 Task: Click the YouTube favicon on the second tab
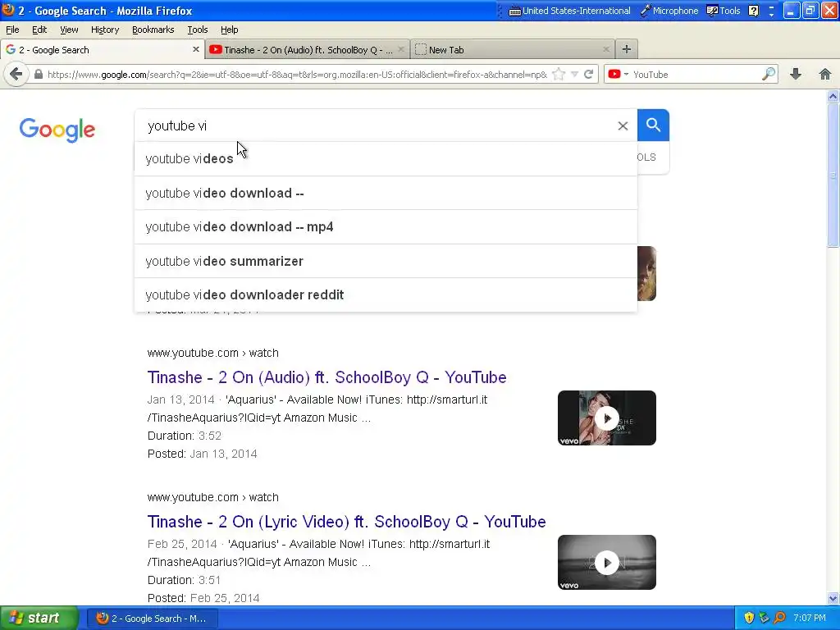coord(216,49)
